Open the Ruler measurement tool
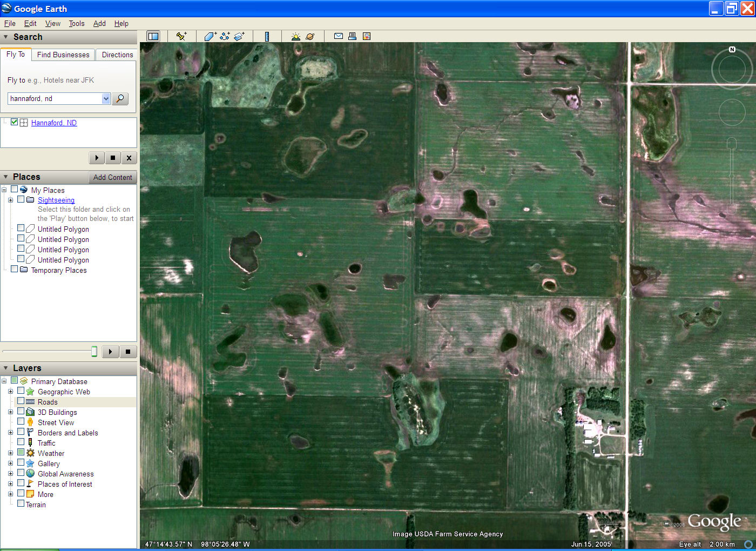Image resolution: width=756 pixels, height=551 pixels. click(267, 36)
